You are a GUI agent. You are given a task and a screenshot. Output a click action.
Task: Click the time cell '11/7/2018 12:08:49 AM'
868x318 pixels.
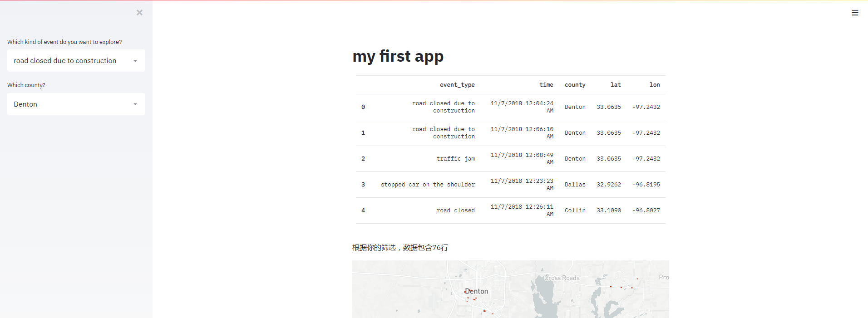pyautogui.click(x=522, y=159)
